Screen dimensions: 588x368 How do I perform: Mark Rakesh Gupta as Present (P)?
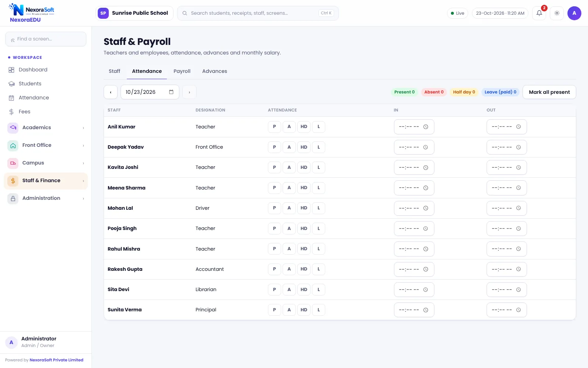coord(275,269)
